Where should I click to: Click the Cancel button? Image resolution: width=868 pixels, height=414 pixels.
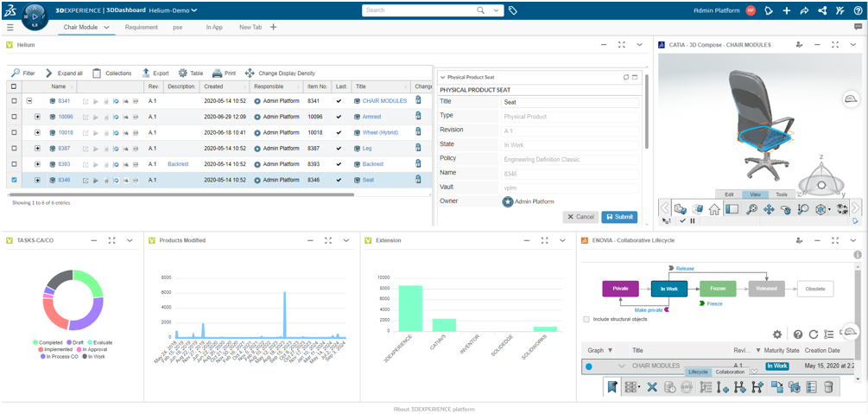tap(580, 217)
